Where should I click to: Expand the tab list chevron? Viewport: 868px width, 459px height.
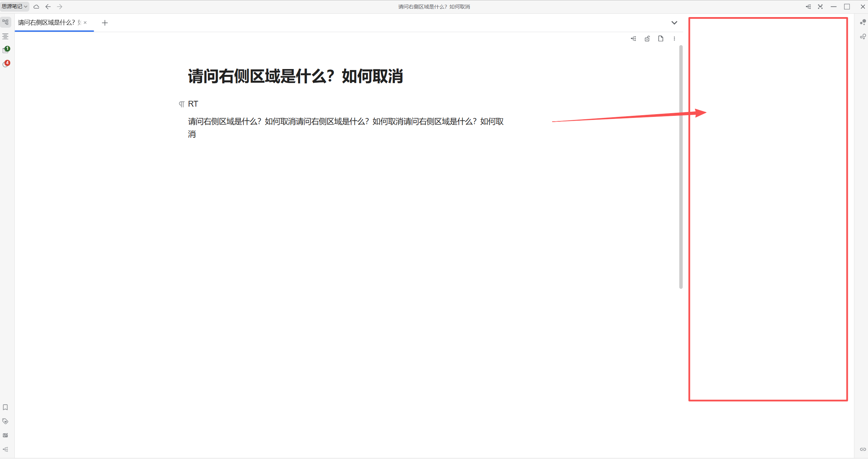coord(674,23)
